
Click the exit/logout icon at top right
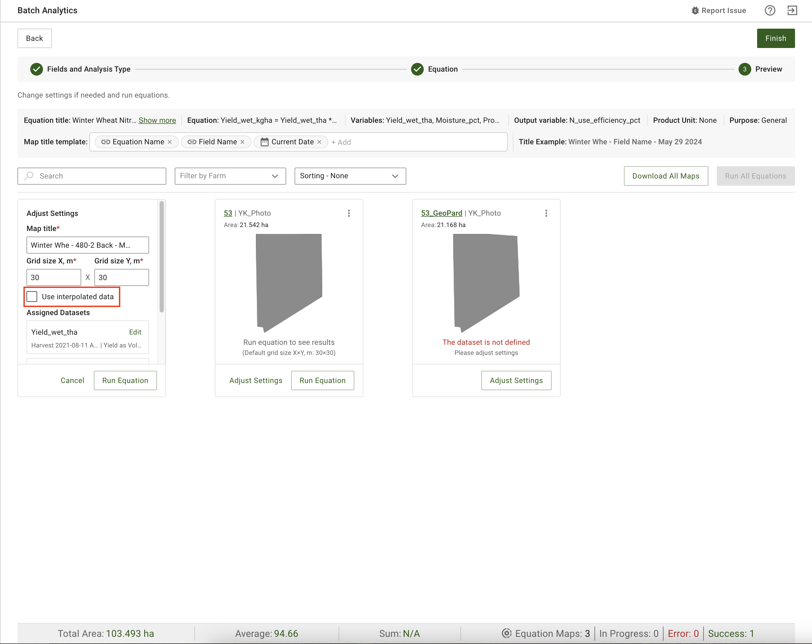pyautogui.click(x=792, y=11)
